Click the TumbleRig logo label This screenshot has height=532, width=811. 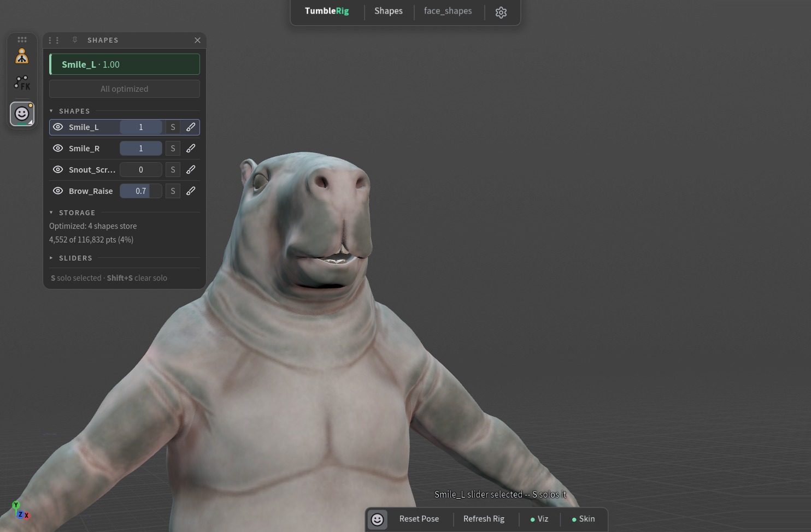pyautogui.click(x=327, y=11)
